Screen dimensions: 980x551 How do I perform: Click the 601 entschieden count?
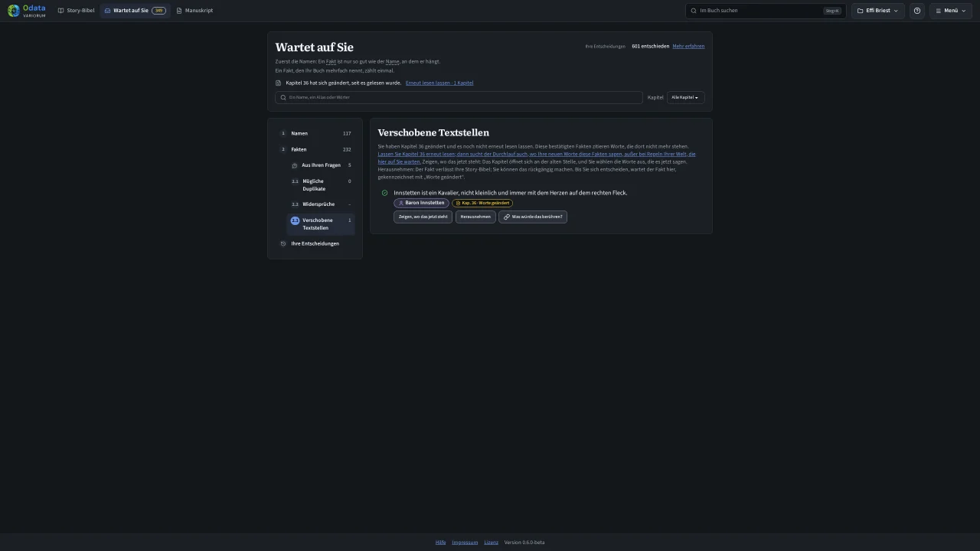pyautogui.click(x=650, y=46)
